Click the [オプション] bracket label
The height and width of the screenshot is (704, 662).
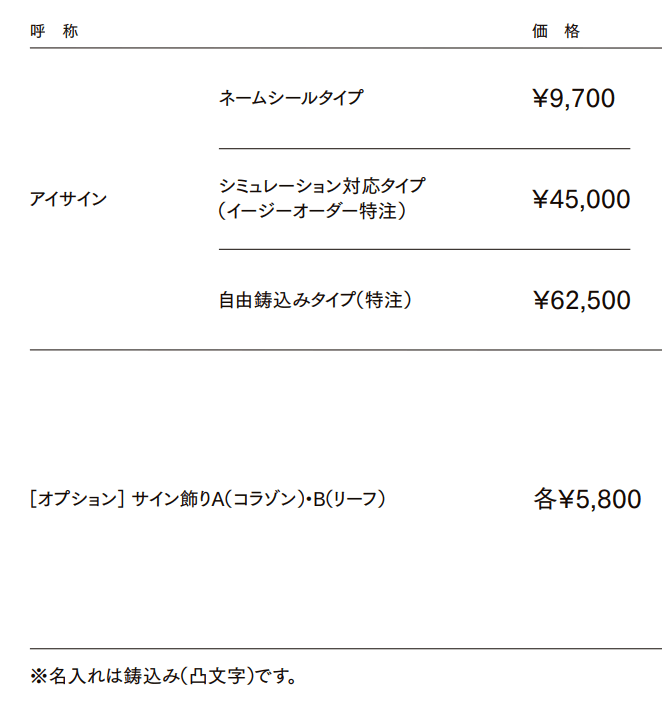click(x=77, y=498)
